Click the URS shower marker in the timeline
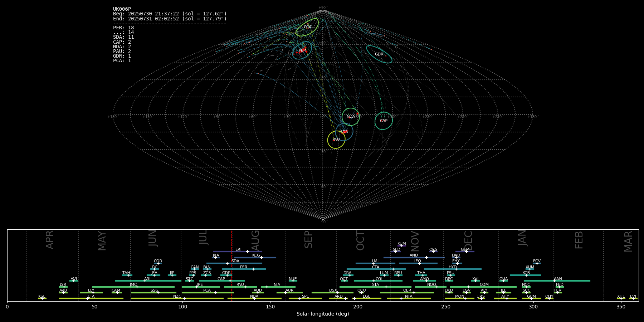 482,298
